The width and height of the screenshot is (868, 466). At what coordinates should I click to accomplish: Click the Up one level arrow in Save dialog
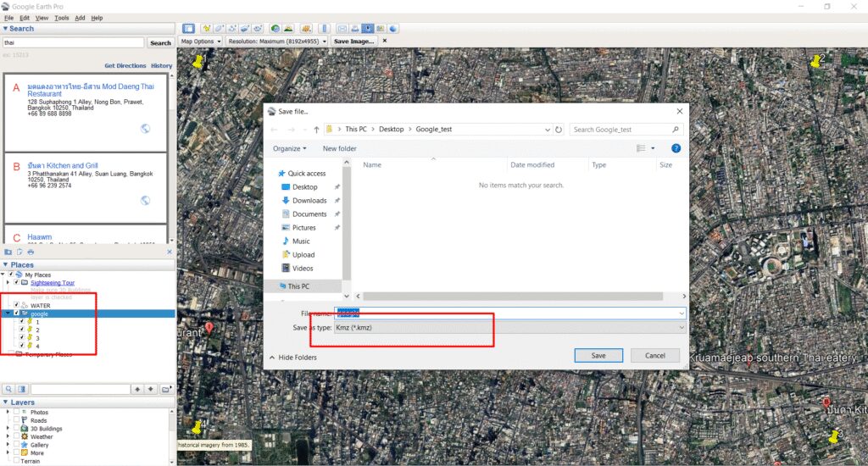(316, 130)
